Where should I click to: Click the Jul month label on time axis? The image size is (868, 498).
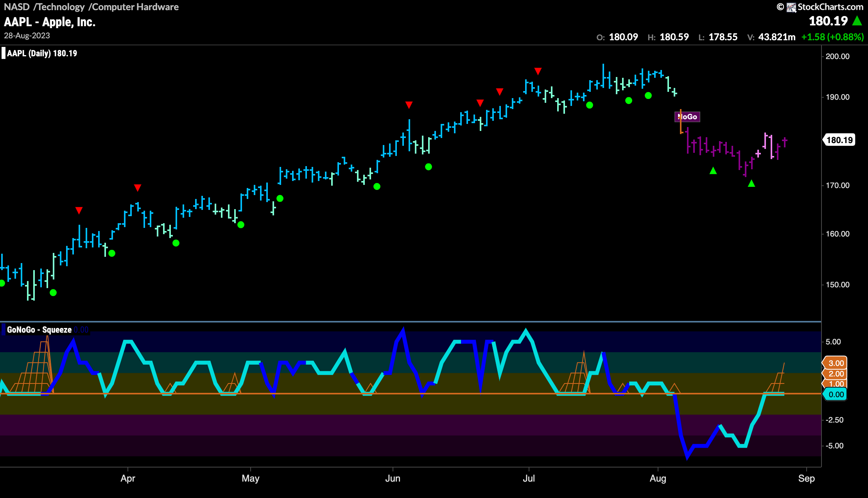coord(529,478)
